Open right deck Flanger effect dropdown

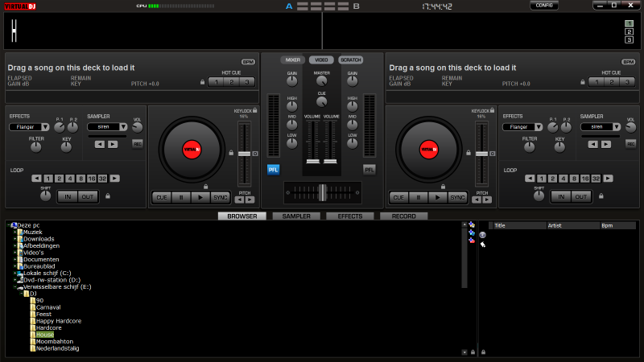539,127
